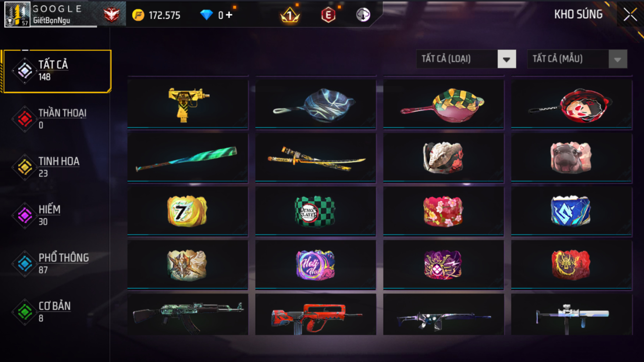Viewport: 644px width, 362px height.
Task: Click the red winged guild emblem
Action: pos(111,15)
